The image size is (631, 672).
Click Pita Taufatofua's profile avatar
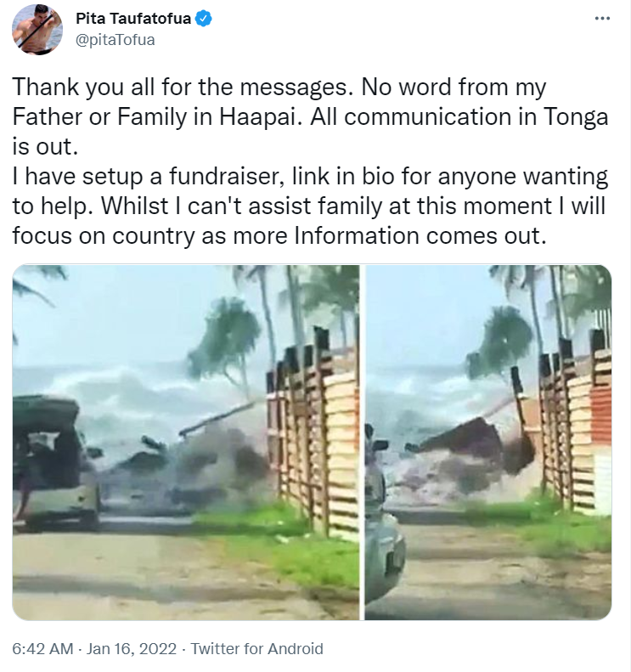point(37,29)
